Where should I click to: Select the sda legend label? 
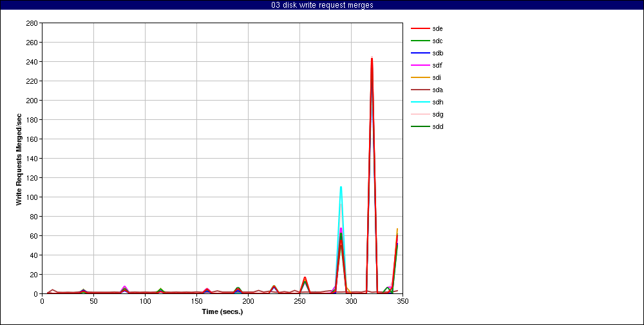click(437, 90)
